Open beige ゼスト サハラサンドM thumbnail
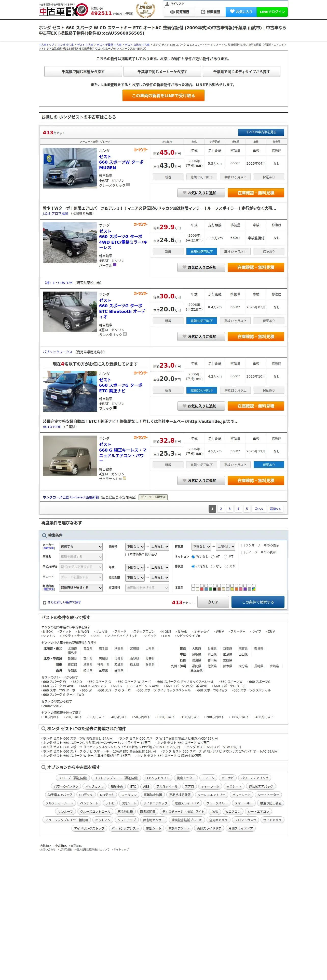 coord(70,456)
